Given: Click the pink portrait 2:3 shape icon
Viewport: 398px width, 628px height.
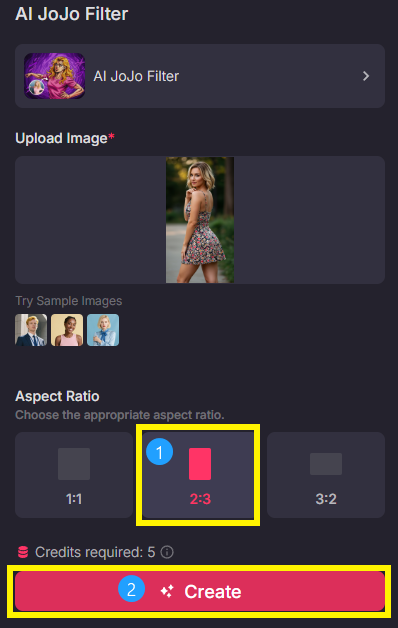Looking at the screenshot, I should (200, 464).
